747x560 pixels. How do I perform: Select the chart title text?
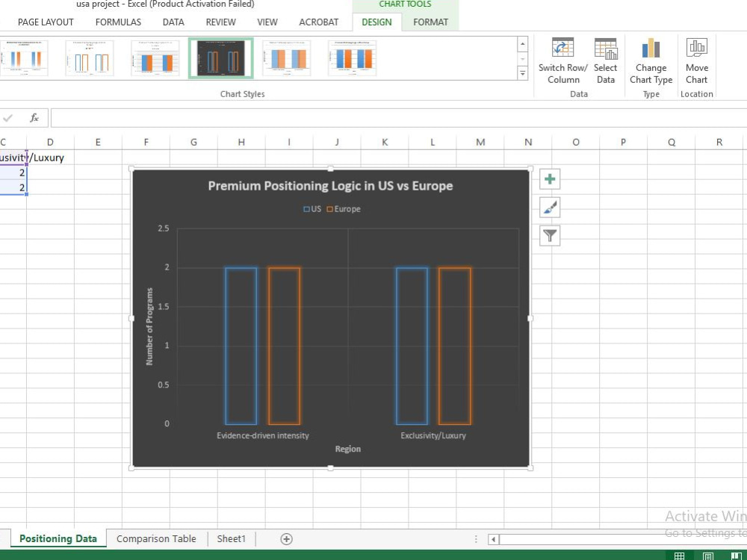coord(331,186)
